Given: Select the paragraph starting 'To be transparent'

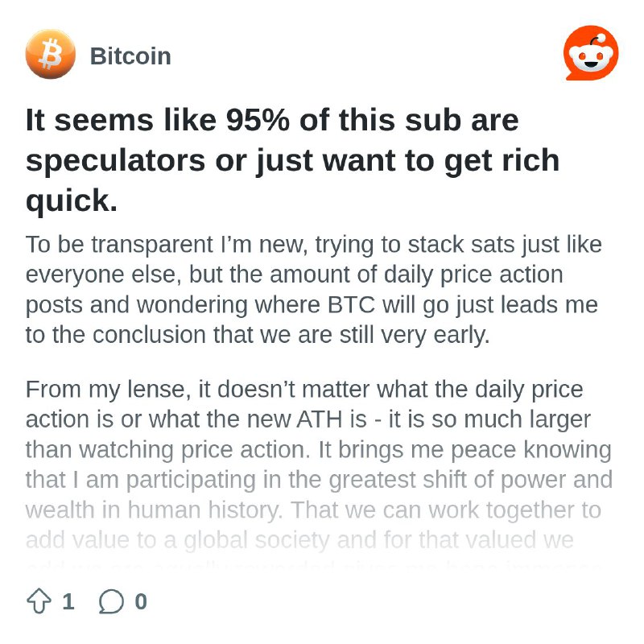Looking at the screenshot, I should click(314, 290).
